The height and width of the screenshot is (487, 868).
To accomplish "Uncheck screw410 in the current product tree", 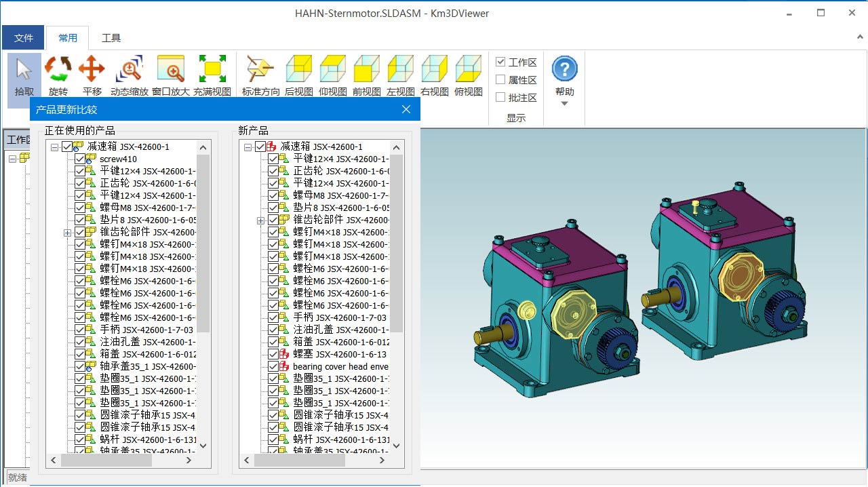I will (80, 159).
